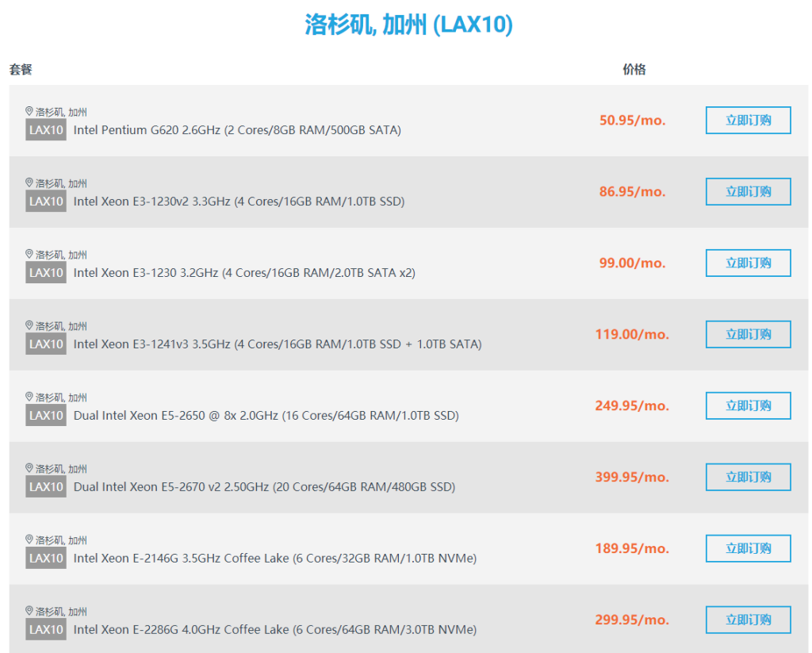This screenshot has height=653, width=812.
Task: Click location pin icon for Xeon E-2286G plan
Action: pyautogui.click(x=29, y=612)
